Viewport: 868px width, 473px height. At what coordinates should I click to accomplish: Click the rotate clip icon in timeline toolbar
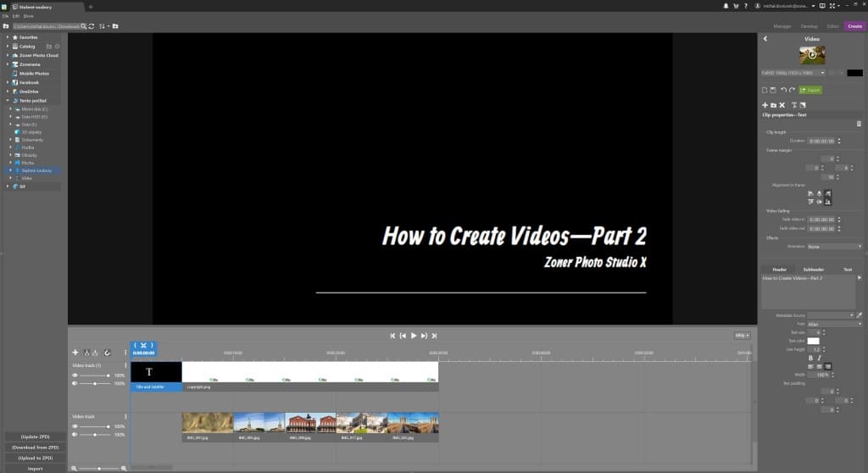pos(108,353)
